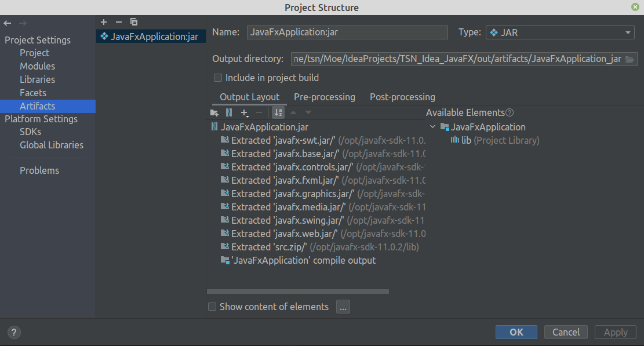644x346 pixels.
Task: Select JavaFxApplication:jar in the artifacts list
Action: point(151,37)
